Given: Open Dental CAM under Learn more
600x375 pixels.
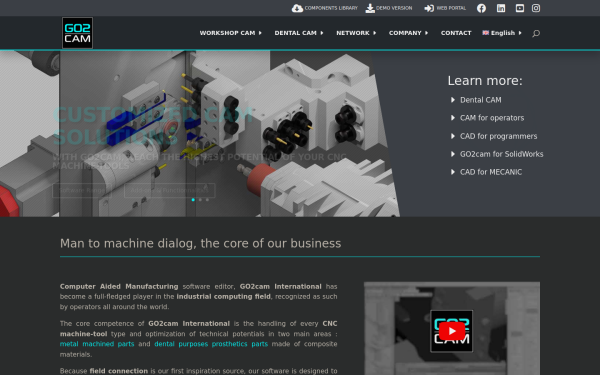Looking at the screenshot, I should pos(480,100).
